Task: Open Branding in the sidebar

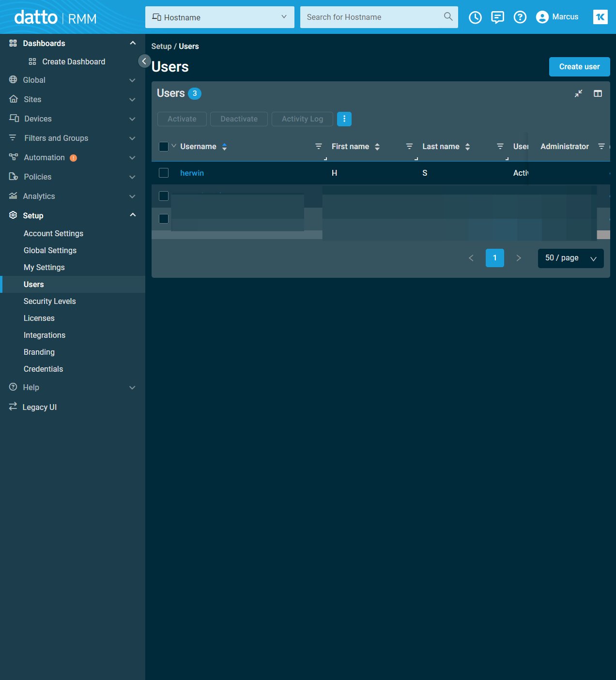Action: 39,352
